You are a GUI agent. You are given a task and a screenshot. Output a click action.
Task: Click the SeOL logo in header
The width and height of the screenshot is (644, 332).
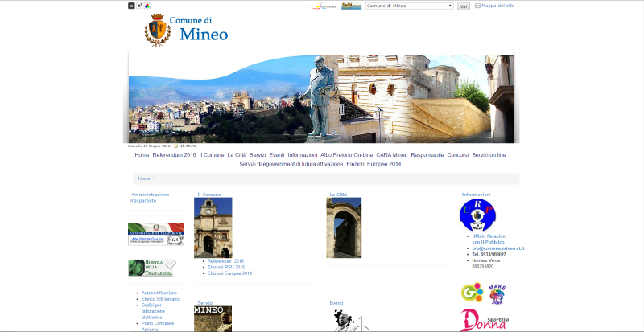click(351, 6)
